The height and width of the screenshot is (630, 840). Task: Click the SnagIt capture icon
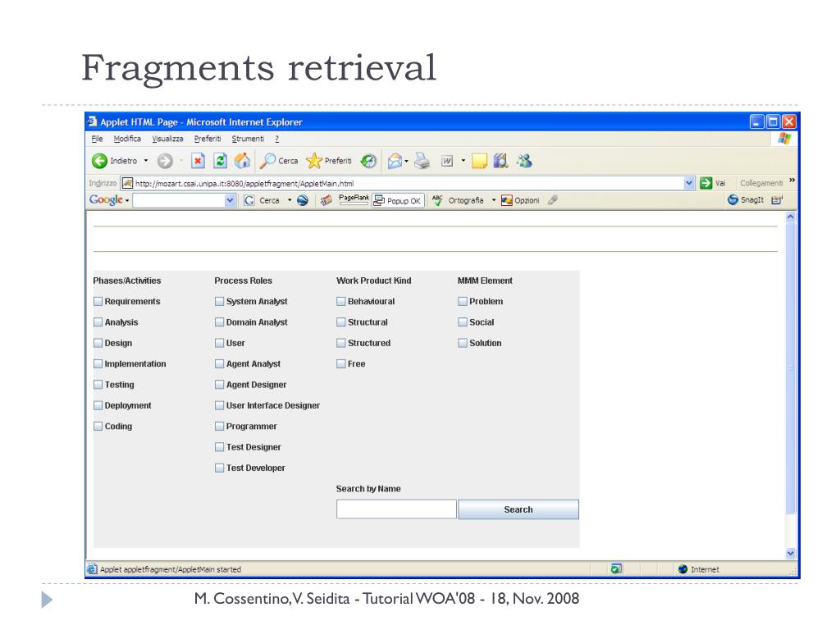pyautogui.click(x=733, y=200)
